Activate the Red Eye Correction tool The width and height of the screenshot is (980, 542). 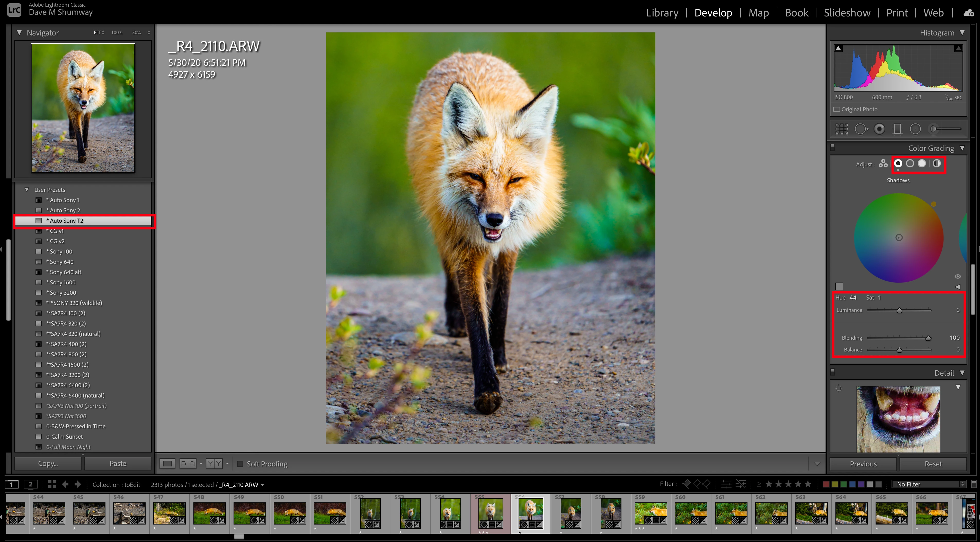click(x=879, y=129)
